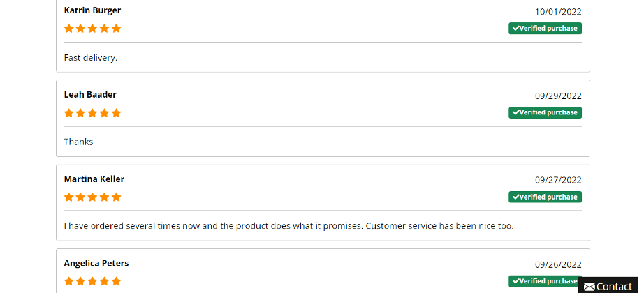Open the Contact envelope button
Image resolution: width=644 pixels, height=293 pixels.
pyautogui.click(x=608, y=286)
